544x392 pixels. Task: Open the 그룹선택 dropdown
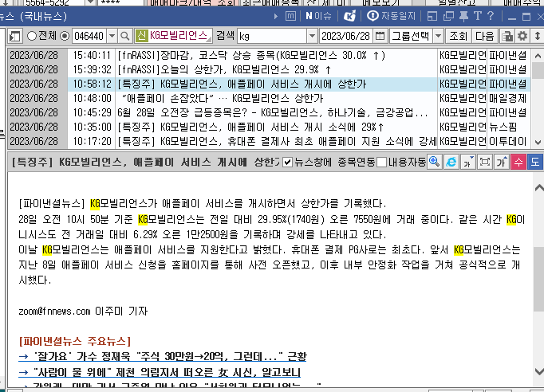click(x=439, y=36)
